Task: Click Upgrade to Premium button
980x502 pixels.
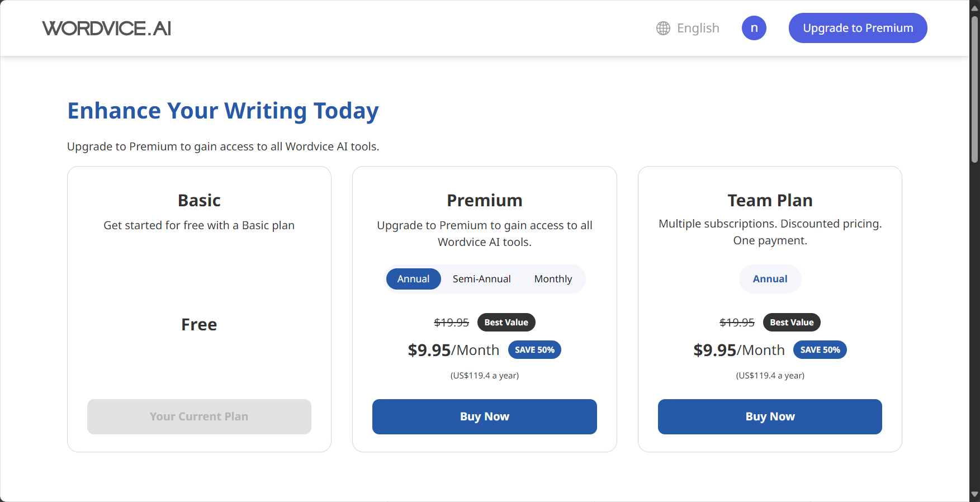Action: (858, 28)
